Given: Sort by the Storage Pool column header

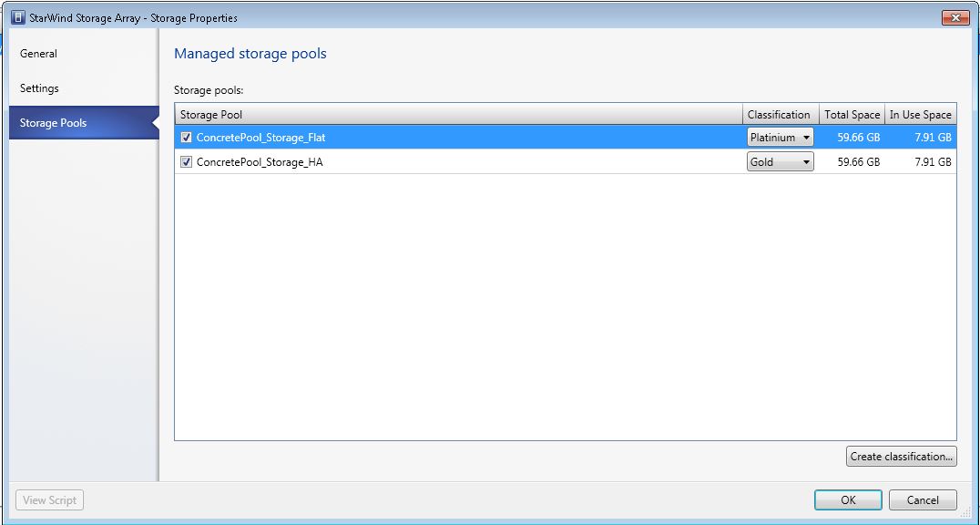Looking at the screenshot, I should pyautogui.click(x=459, y=115).
